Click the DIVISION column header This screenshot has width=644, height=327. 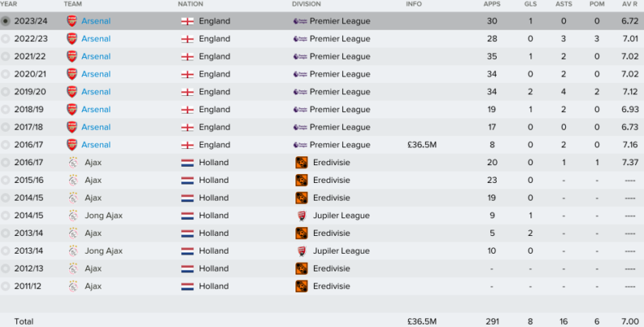pyautogui.click(x=307, y=4)
